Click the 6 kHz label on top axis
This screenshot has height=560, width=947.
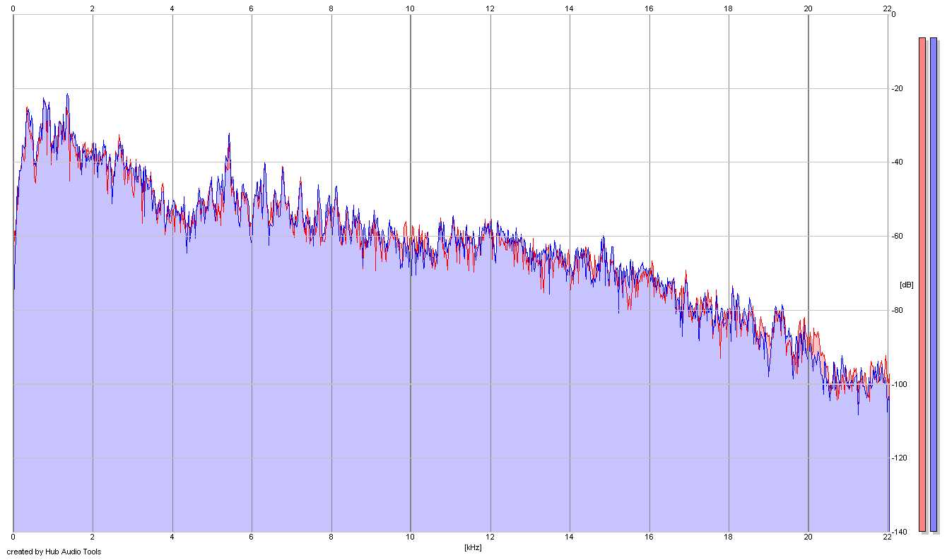click(252, 8)
